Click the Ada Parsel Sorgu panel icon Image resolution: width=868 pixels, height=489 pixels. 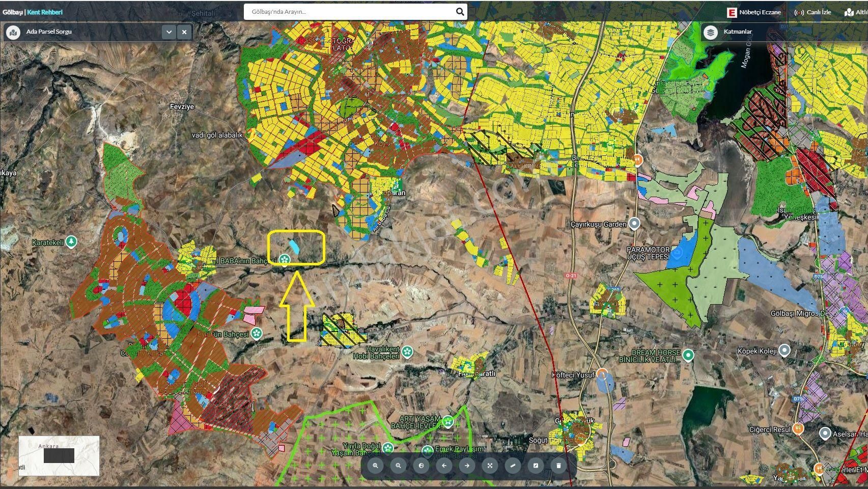(13, 32)
